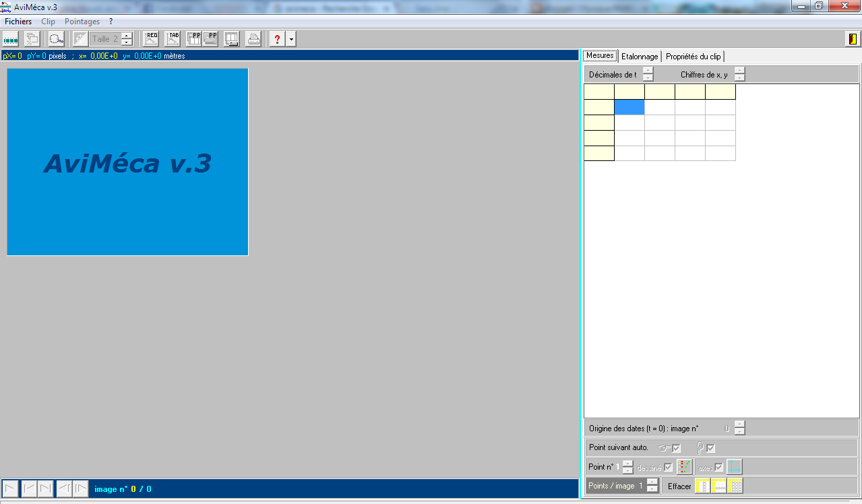Enable the Point suivant auto hand checkbox

[675, 447]
